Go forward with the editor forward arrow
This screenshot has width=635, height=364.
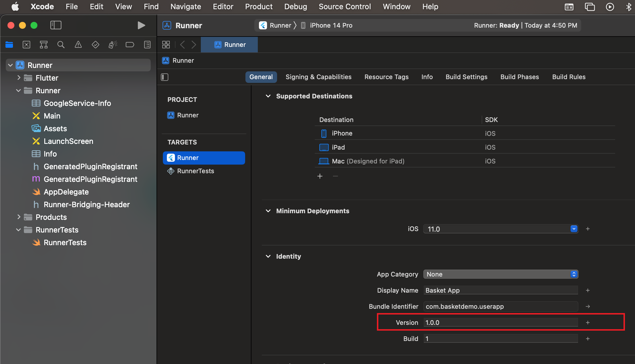(x=194, y=45)
